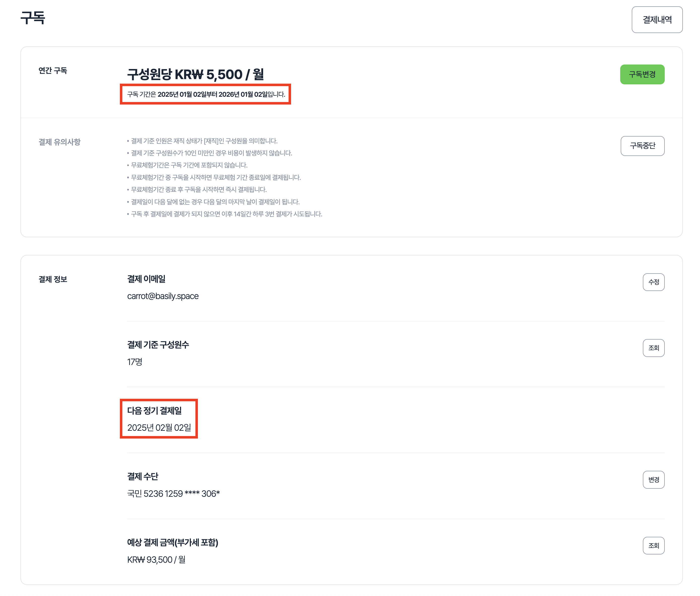Click the KRW 93,500 / 월 amount
The height and width of the screenshot is (596, 700).
tap(156, 559)
